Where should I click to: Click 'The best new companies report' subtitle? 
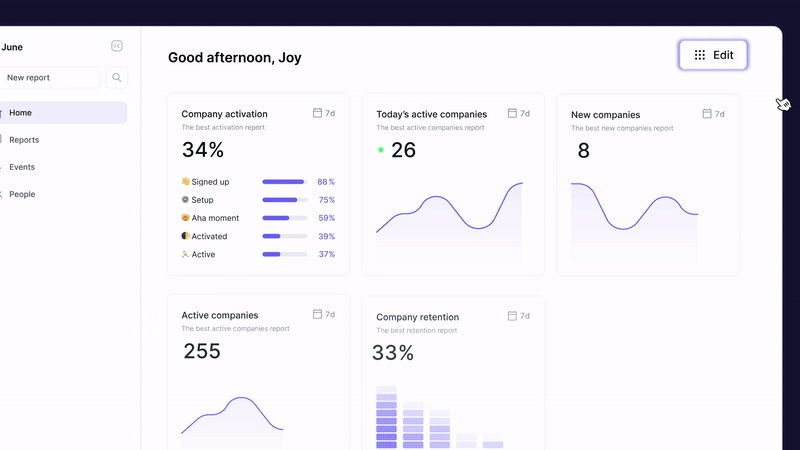(x=622, y=128)
